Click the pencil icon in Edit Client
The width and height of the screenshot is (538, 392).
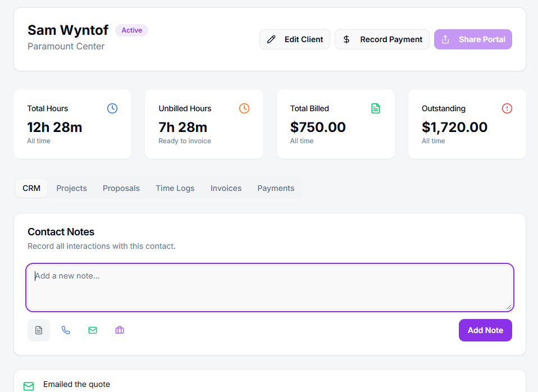pyautogui.click(x=271, y=39)
